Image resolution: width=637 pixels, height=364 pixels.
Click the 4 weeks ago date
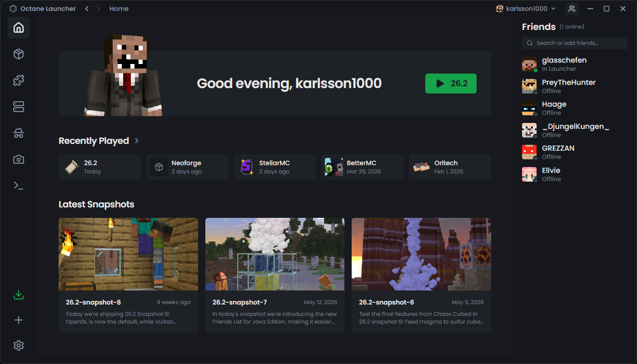pyautogui.click(x=174, y=302)
